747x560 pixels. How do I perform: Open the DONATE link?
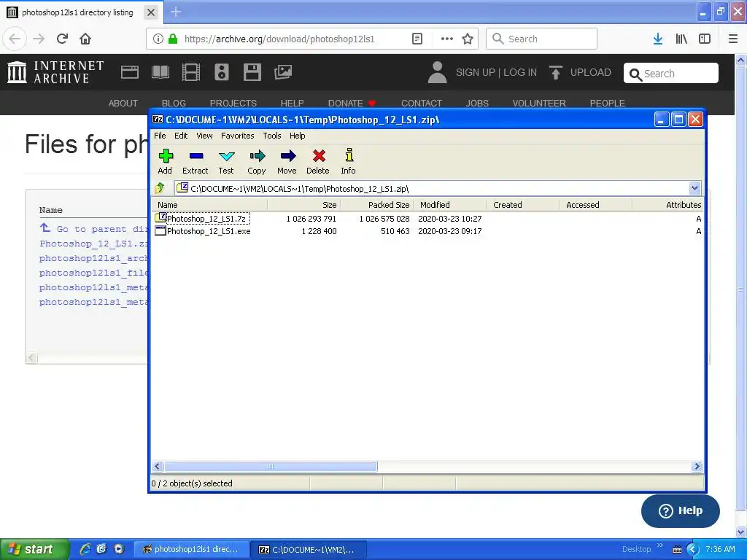(x=352, y=103)
